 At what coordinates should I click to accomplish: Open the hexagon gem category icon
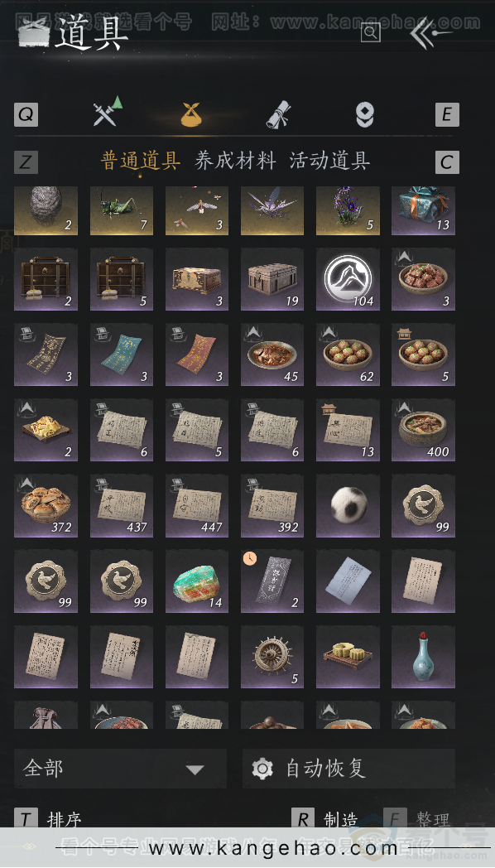tap(364, 115)
